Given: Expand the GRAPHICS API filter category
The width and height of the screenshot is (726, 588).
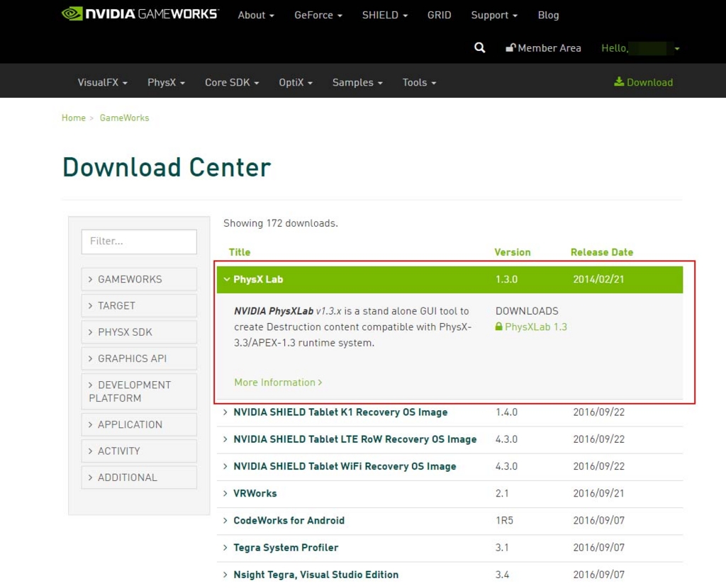Looking at the screenshot, I should pos(139,358).
